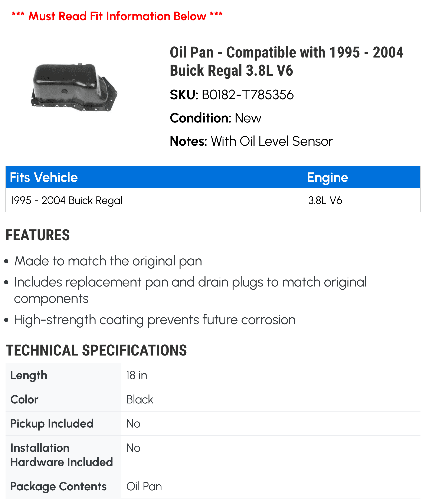
Task: Click the Engine column header
Action: point(327,178)
